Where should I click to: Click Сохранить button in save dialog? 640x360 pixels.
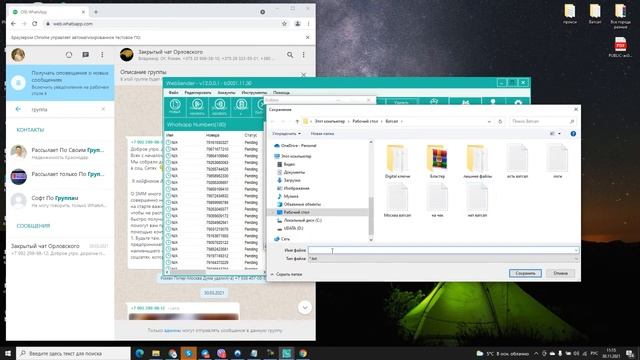click(x=525, y=273)
